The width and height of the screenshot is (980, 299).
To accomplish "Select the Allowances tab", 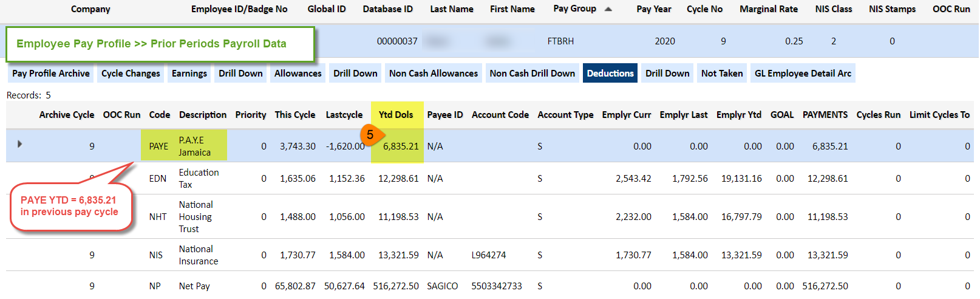I will click(x=298, y=74).
